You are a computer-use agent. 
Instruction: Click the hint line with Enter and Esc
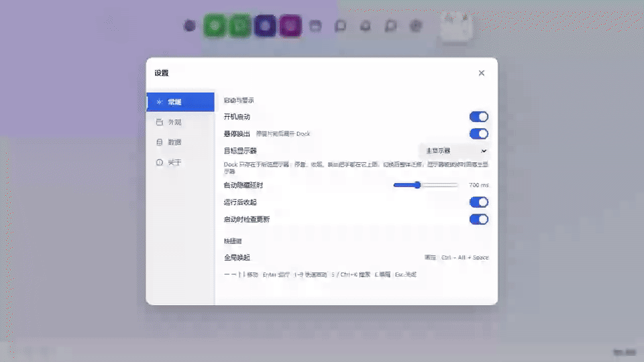(321, 275)
